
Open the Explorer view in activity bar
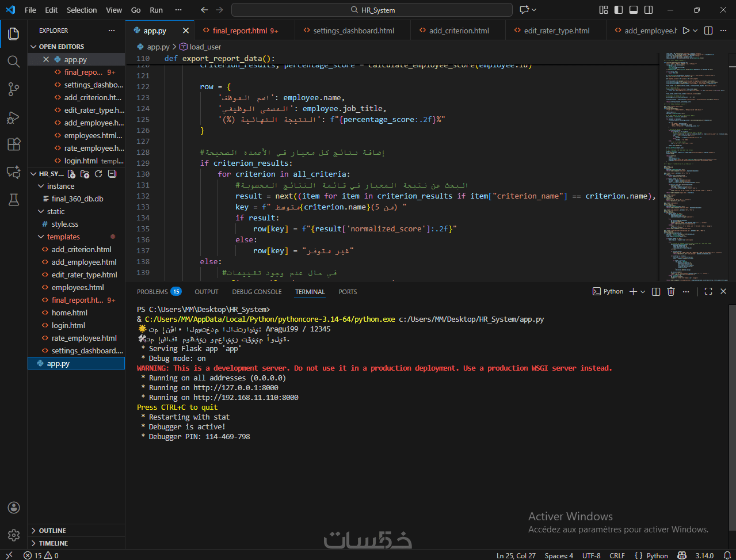coord(13,33)
